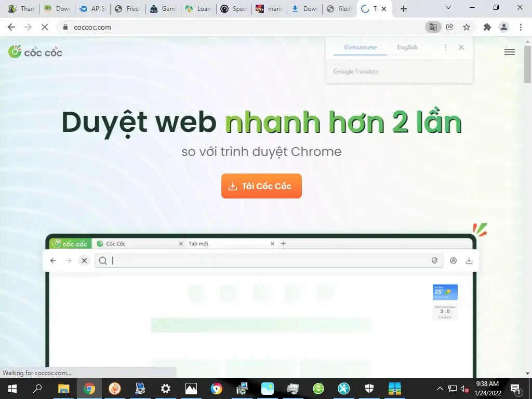Viewport: 532px width, 399px height.
Task: Switch to the 'Free' tab
Action: pyautogui.click(x=128, y=9)
